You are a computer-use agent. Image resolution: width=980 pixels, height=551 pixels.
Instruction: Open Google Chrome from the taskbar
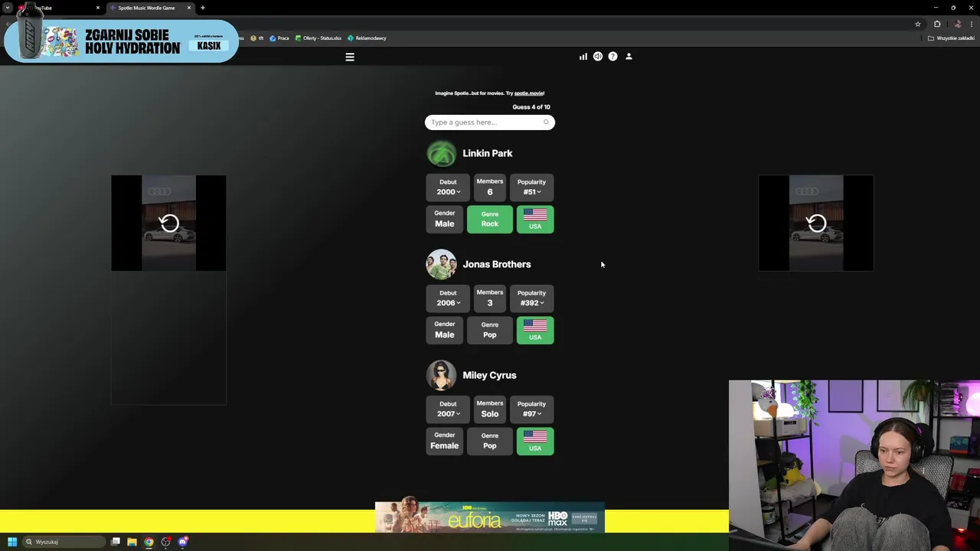pos(149,542)
